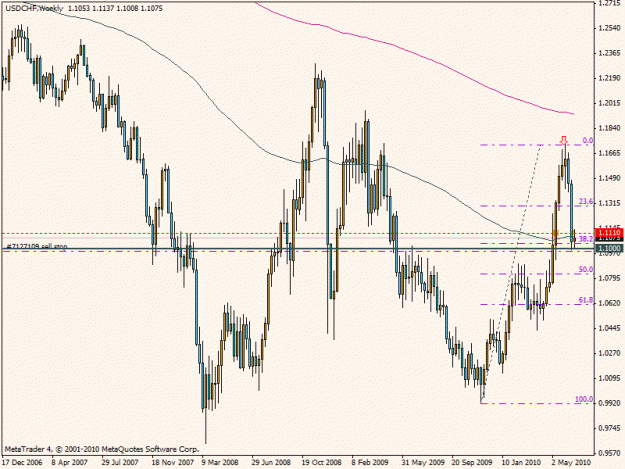625x469 pixels.
Task: Click the 1.0620 price scale label
Action: (x=610, y=303)
